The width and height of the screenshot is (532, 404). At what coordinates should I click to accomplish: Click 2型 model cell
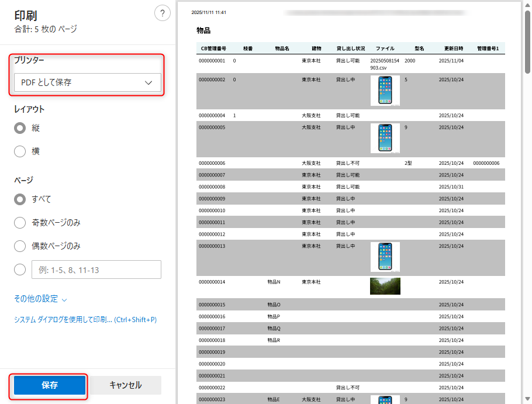pos(408,163)
